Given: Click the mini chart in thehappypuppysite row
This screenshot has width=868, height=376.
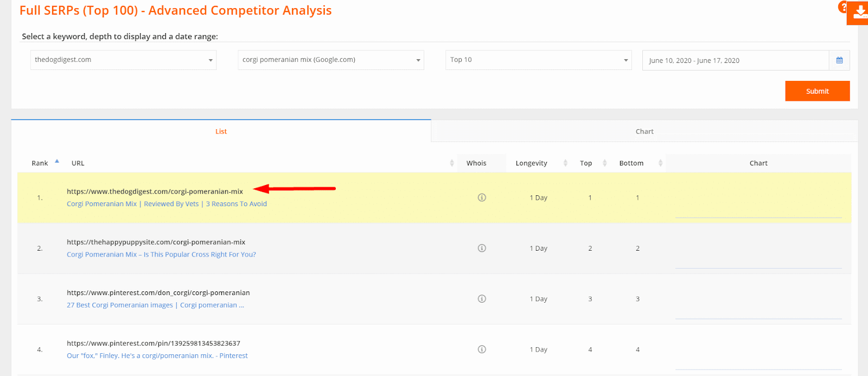Looking at the screenshot, I should (758, 248).
